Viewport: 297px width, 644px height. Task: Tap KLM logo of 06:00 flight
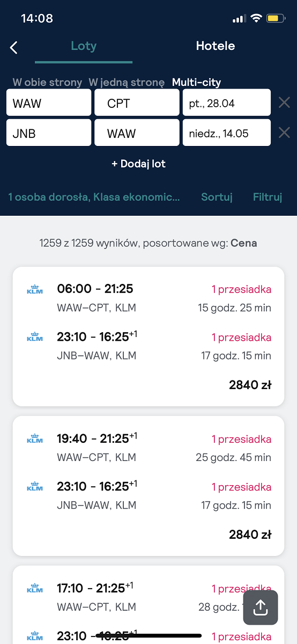click(x=35, y=290)
